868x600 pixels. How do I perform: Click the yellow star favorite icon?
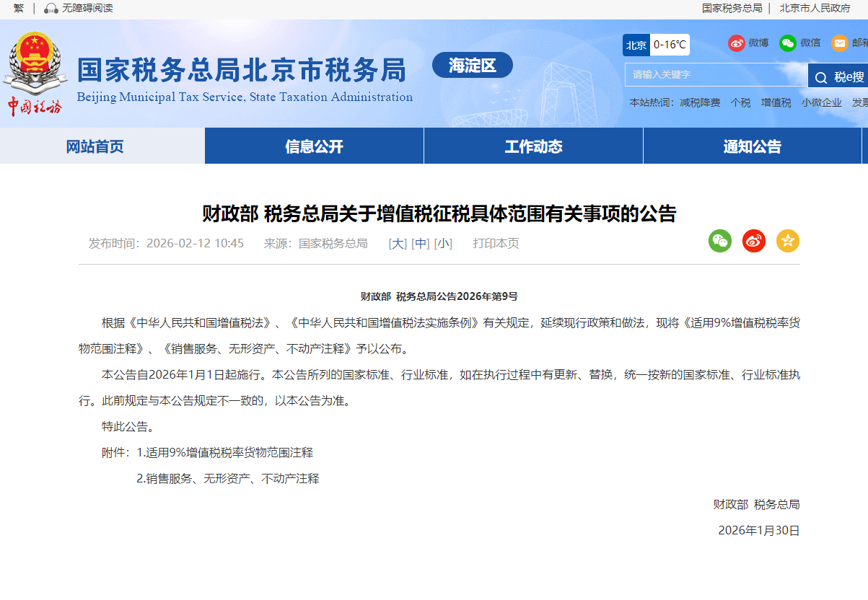788,241
